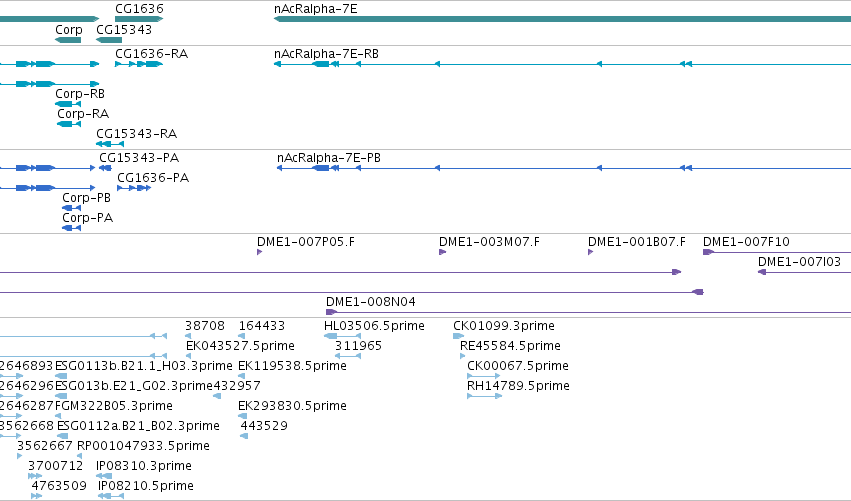Click the DME1-007P05.F clone label
Image resolution: width=851 pixels, height=501 pixels.
(x=306, y=242)
